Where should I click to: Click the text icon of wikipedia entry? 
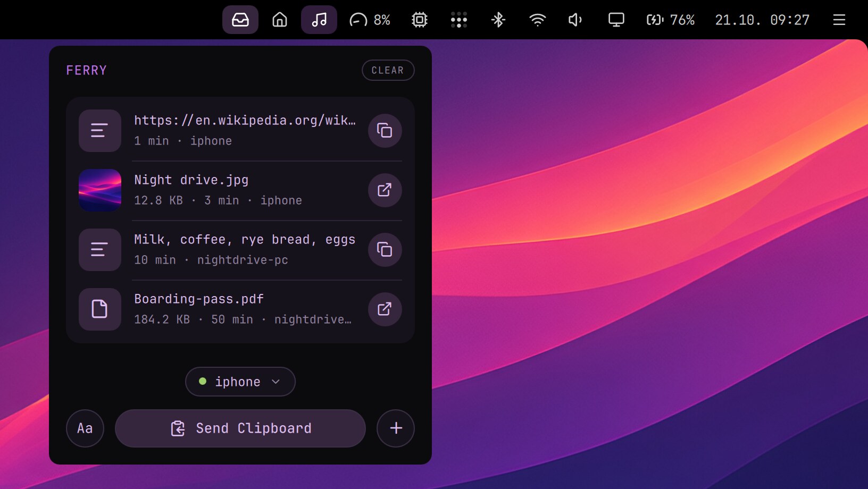tap(100, 131)
